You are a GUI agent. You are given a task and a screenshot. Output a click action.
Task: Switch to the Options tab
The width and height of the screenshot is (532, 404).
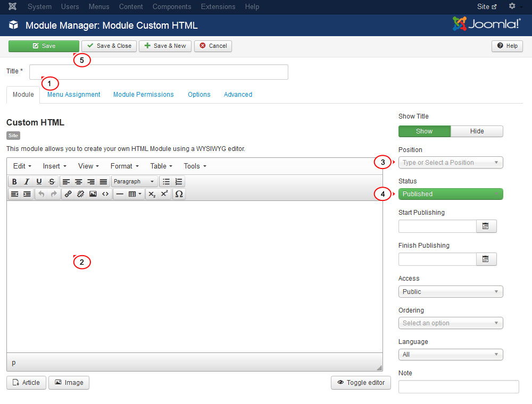tap(199, 95)
